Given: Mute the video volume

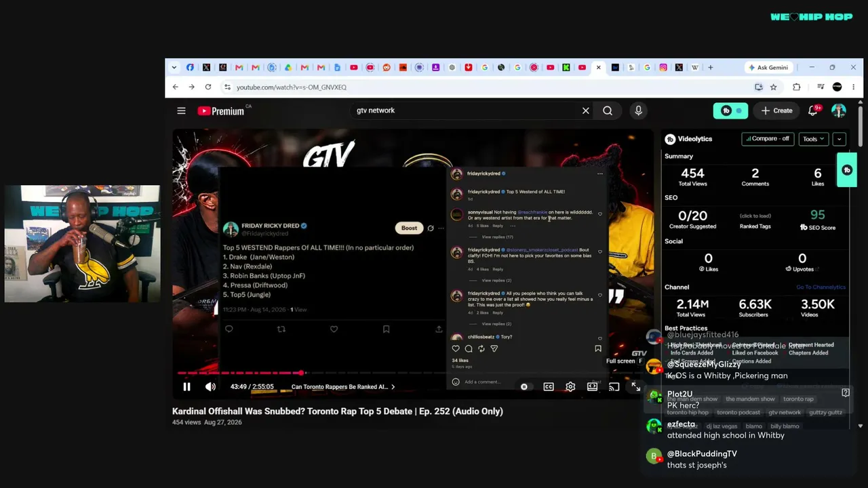Looking at the screenshot, I should pos(210,387).
